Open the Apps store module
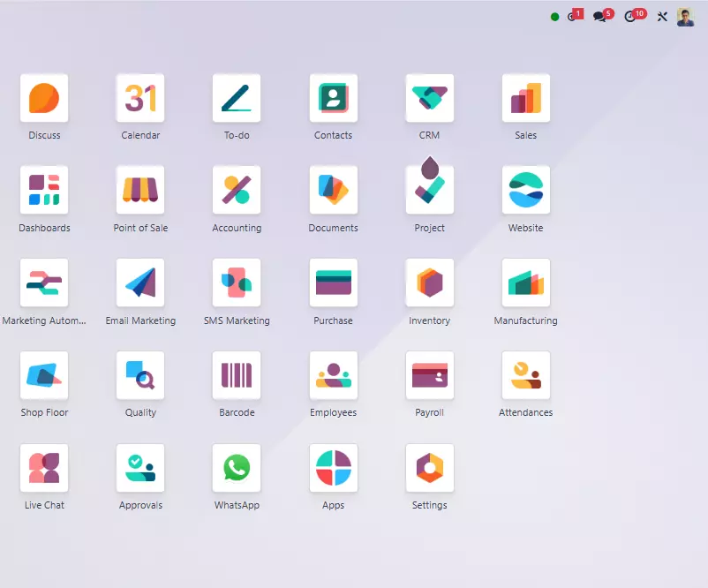The height and width of the screenshot is (588, 708). [x=333, y=466]
